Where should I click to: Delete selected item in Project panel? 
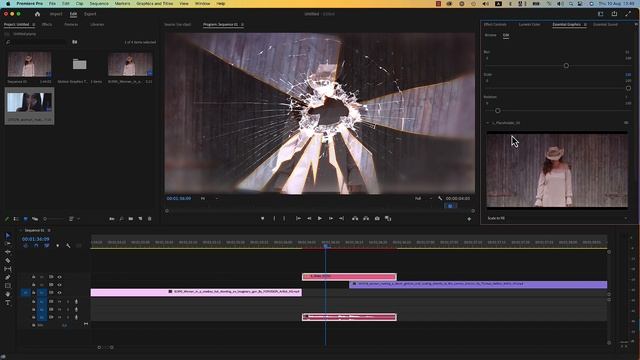[149, 219]
